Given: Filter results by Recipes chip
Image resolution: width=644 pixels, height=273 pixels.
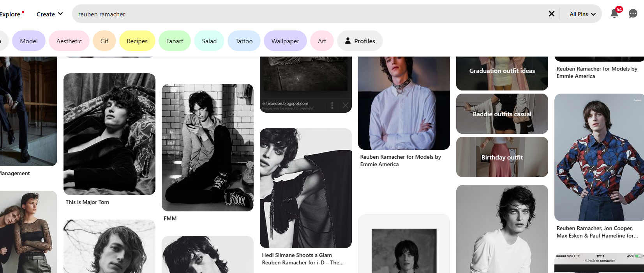Looking at the screenshot, I should click(137, 41).
